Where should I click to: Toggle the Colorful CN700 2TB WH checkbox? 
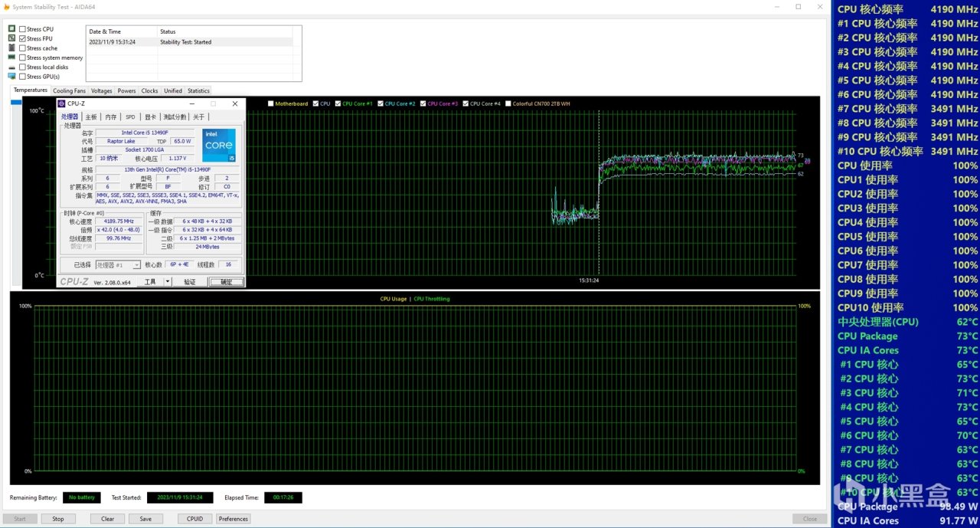coord(508,103)
